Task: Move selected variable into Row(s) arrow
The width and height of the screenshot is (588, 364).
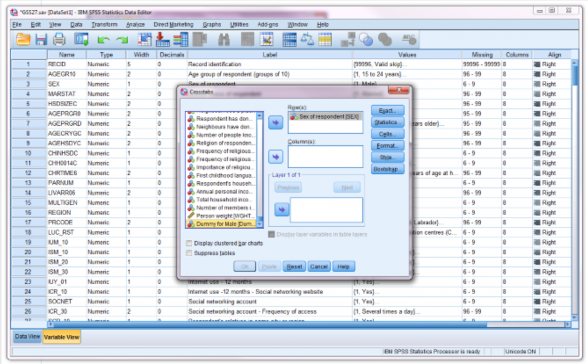Action: [276, 123]
